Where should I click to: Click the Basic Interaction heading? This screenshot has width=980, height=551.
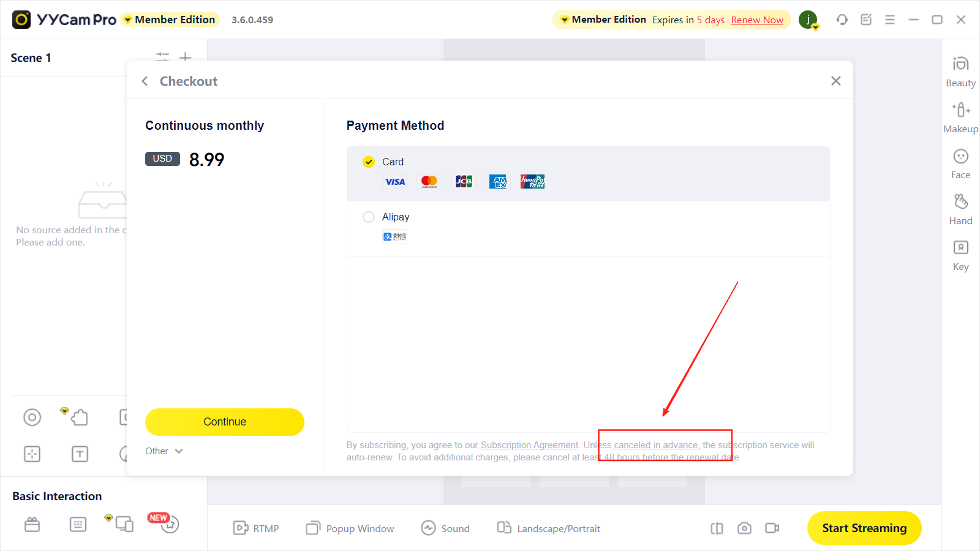pos(57,497)
